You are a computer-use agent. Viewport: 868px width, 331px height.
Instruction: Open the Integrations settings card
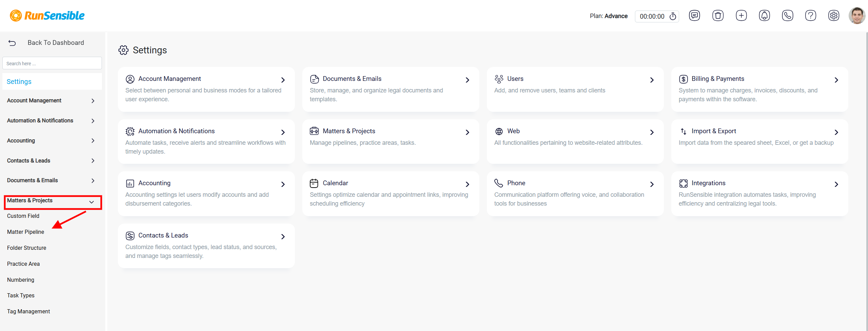(x=759, y=194)
